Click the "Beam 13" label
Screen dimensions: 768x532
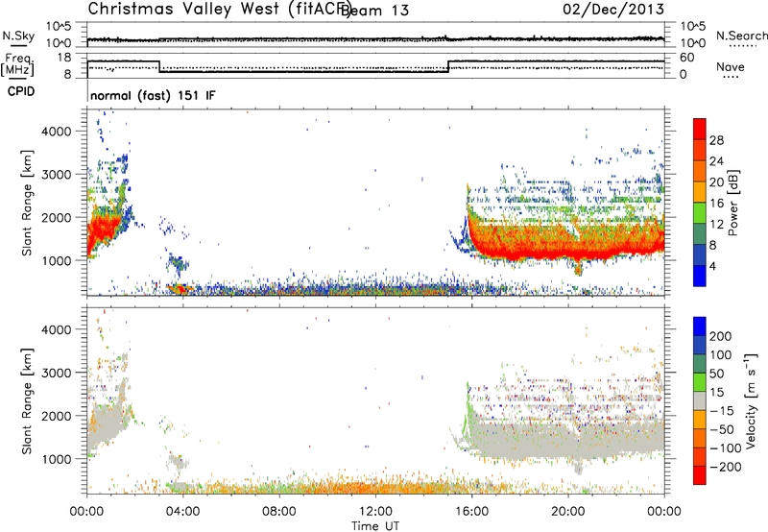pos(374,11)
